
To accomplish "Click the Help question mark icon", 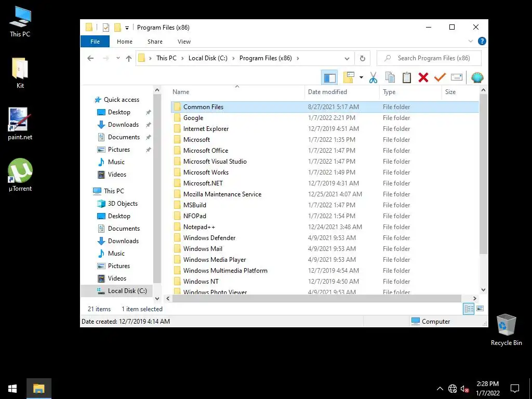I will [482, 41].
